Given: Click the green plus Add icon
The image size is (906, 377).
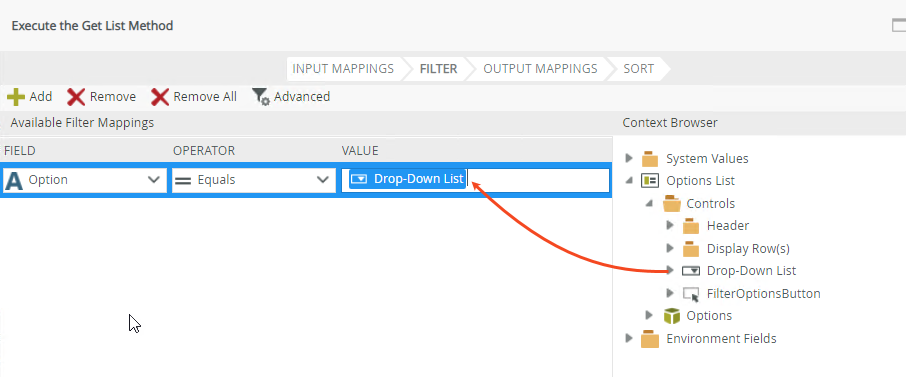Looking at the screenshot, I should coord(16,97).
